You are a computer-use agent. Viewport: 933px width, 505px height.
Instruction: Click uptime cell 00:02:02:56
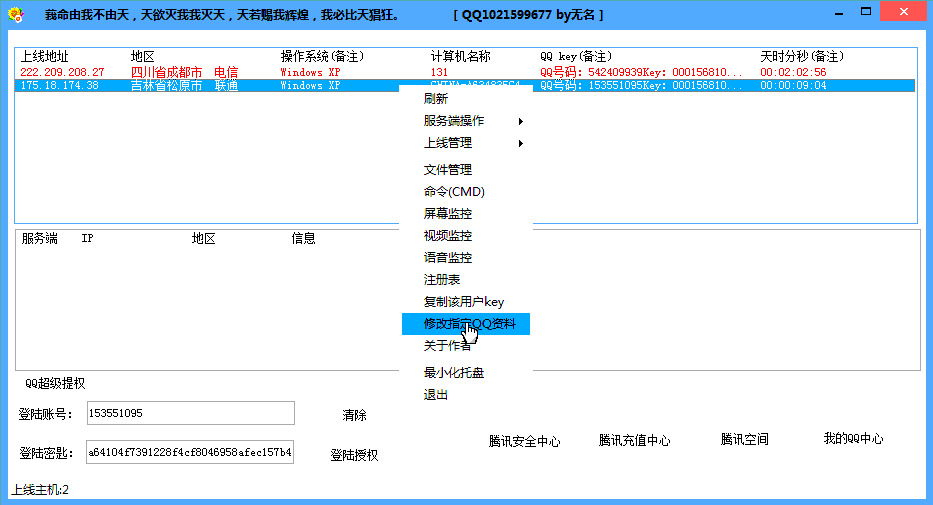pyautogui.click(x=793, y=72)
